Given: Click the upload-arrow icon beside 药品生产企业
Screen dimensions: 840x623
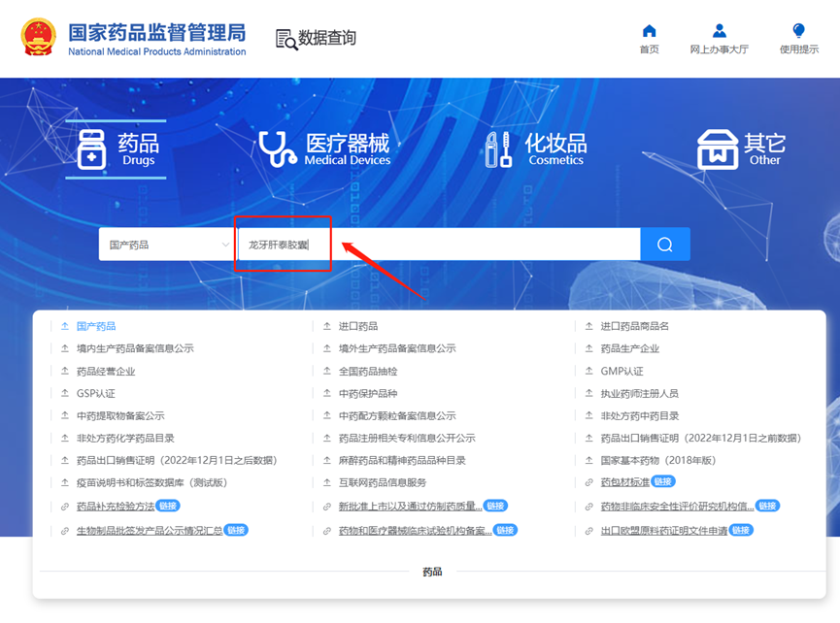Looking at the screenshot, I should tap(588, 349).
